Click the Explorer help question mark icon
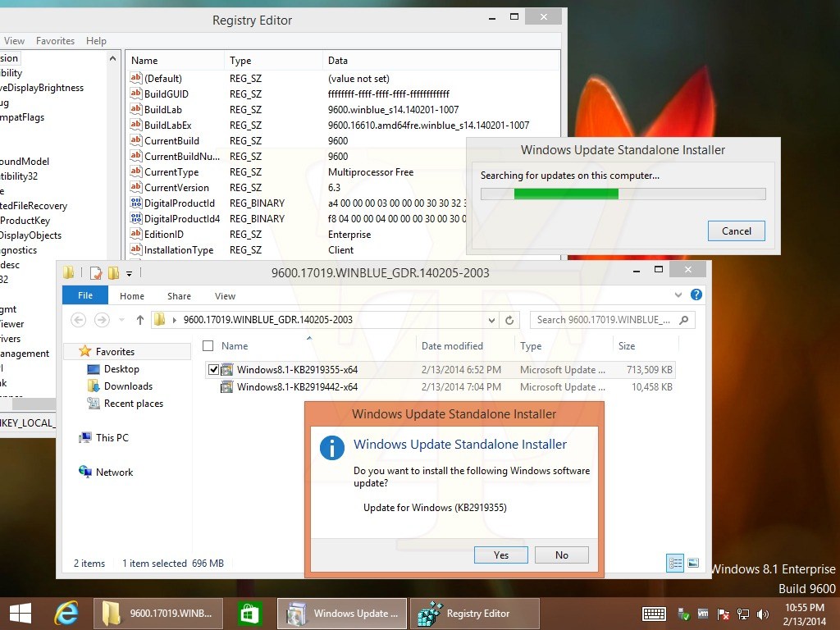The width and height of the screenshot is (840, 630). 696,295
